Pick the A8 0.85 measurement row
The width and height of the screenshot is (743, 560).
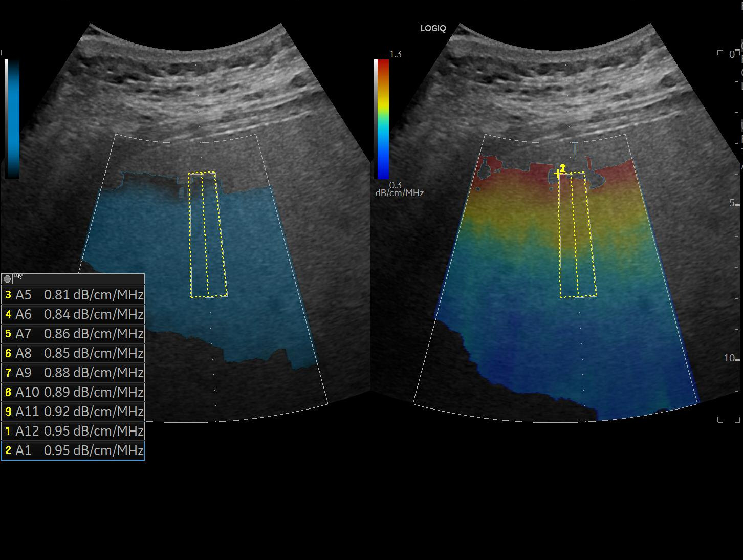(x=73, y=353)
